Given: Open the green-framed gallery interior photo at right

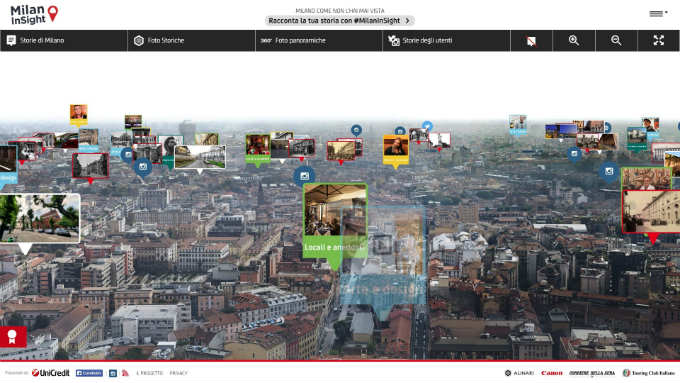Looking at the screenshot, I should tap(646, 179).
